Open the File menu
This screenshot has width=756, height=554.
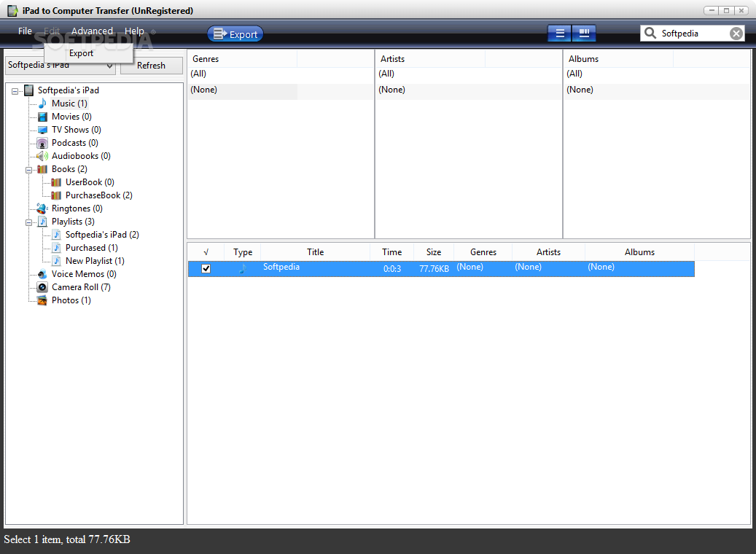[x=25, y=31]
